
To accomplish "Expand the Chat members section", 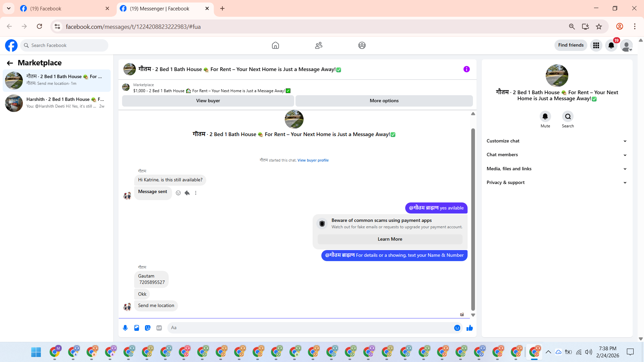I will click(x=556, y=155).
